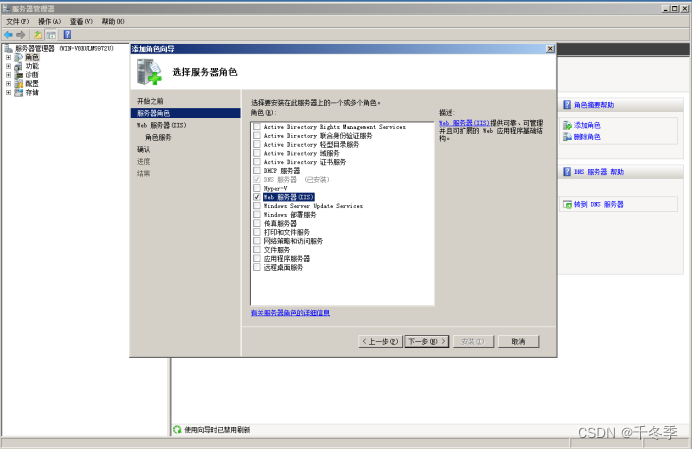This screenshot has width=693, height=450.
Task: Expand the 存储 tree node
Action: coord(8,92)
